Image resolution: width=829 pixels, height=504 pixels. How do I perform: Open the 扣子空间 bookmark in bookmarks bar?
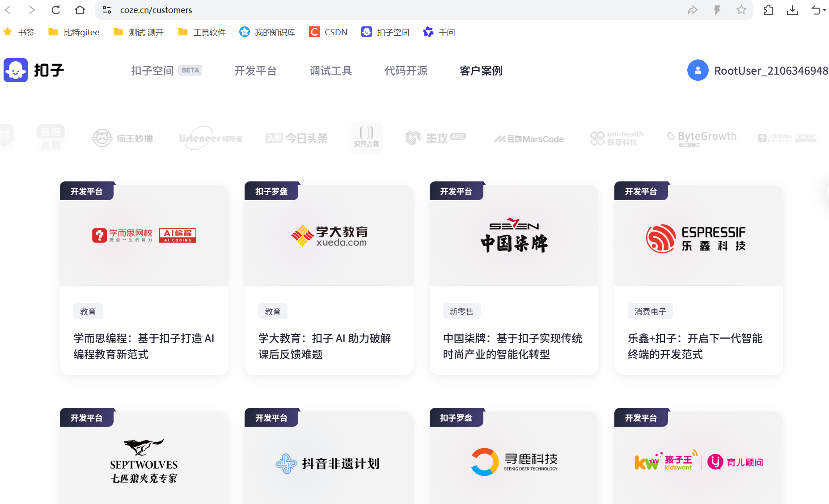[385, 32]
